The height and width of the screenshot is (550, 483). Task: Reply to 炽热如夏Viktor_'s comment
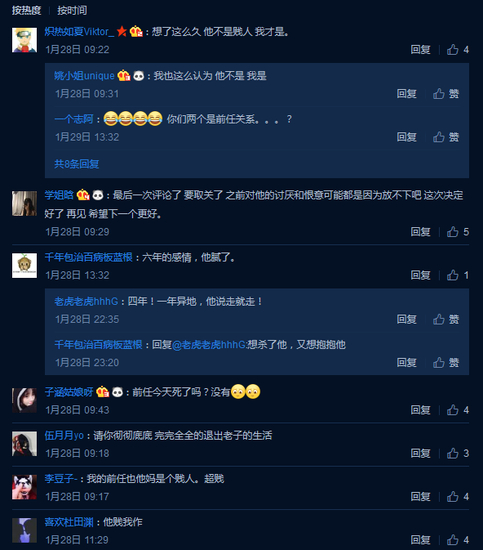(x=421, y=50)
